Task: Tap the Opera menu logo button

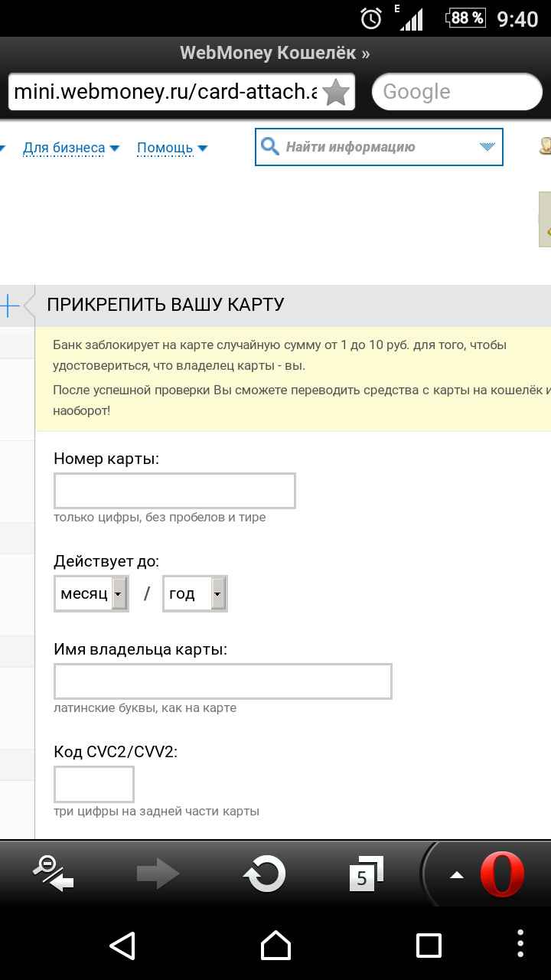Action: click(x=501, y=874)
